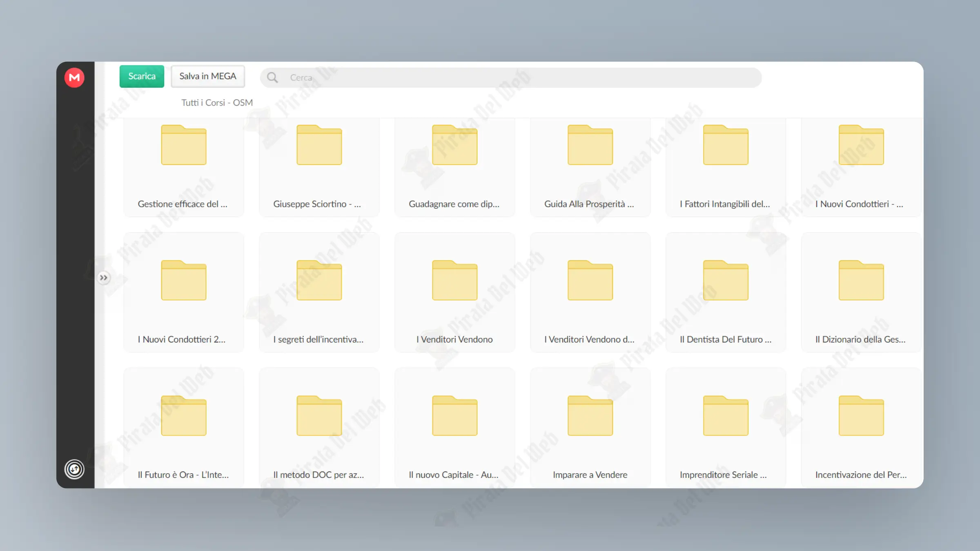
Task: Open the Incentivazione del Per... folder icon
Action: 862,416
